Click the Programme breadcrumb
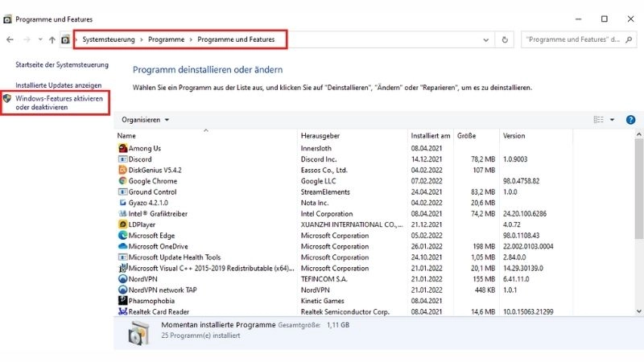 tap(167, 39)
